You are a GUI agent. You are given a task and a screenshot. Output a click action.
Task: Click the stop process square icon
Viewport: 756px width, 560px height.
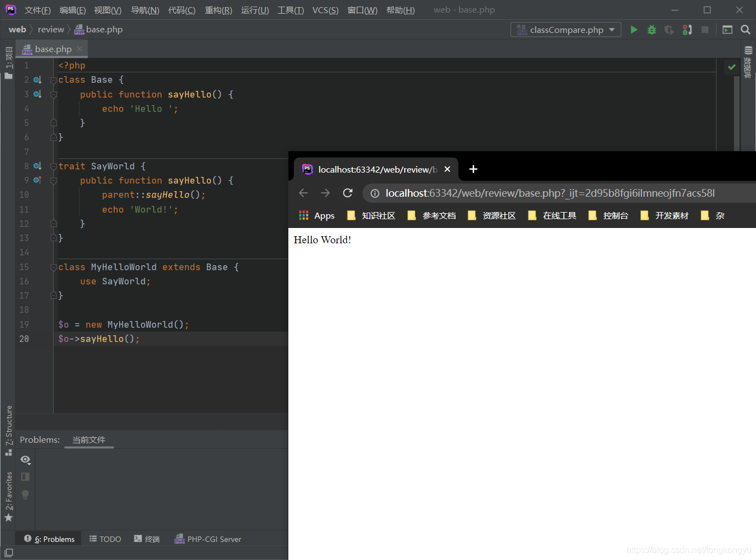pyautogui.click(x=705, y=30)
